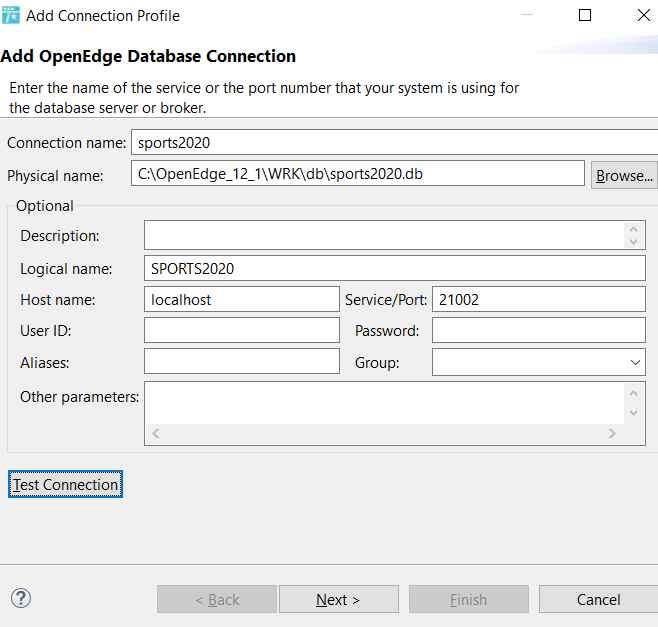Viewport: 658px width, 627px height.
Task: Focus the Description text box
Action: pyautogui.click(x=384, y=235)
